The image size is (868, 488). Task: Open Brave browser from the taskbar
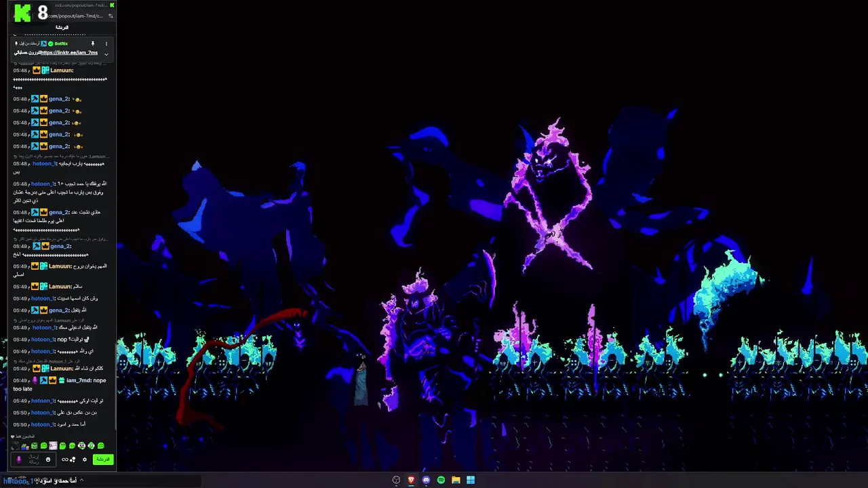point(411,480)
